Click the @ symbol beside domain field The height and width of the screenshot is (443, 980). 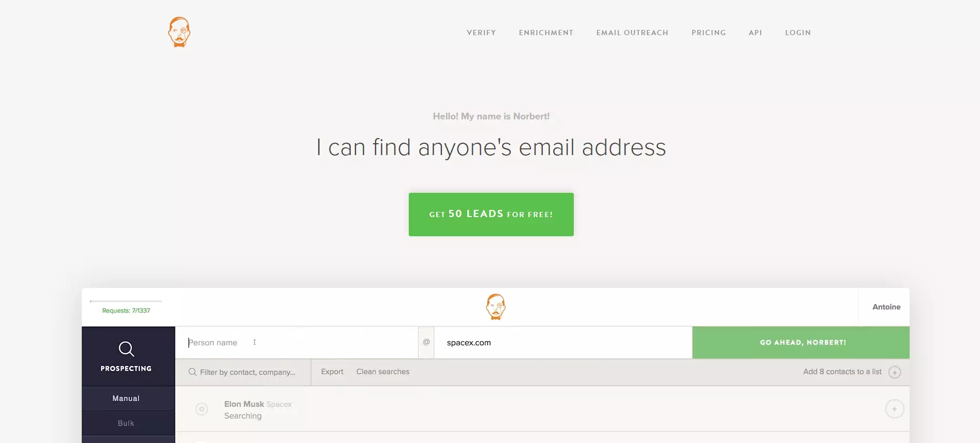426,342
